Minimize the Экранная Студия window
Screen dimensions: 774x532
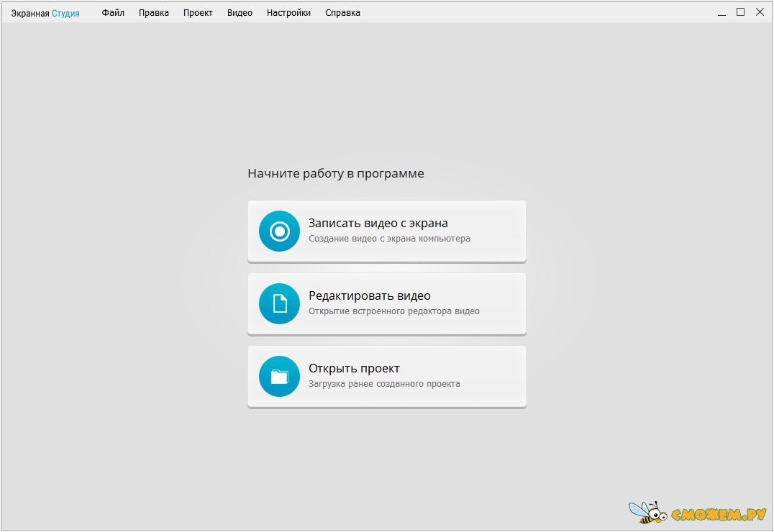pos(721,12)
